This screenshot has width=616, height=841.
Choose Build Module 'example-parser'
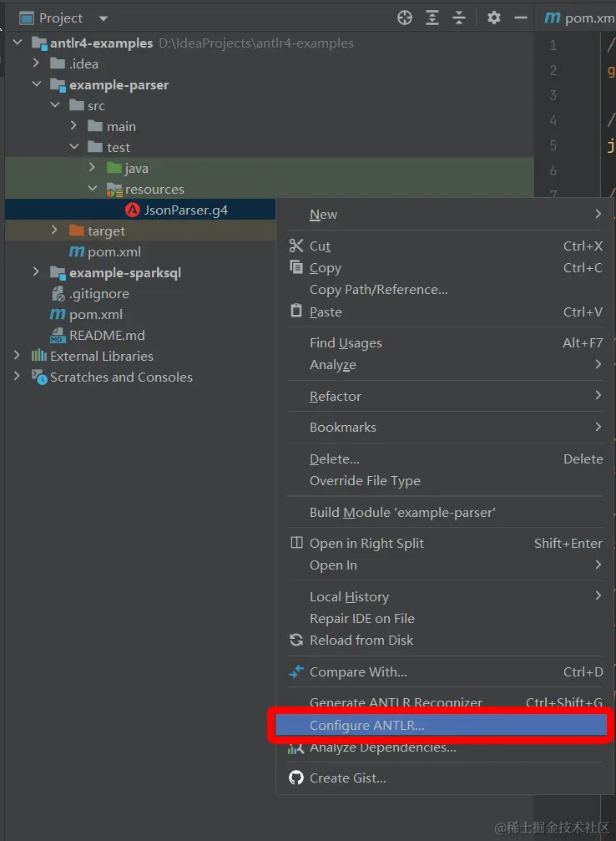tap(445, 512)
